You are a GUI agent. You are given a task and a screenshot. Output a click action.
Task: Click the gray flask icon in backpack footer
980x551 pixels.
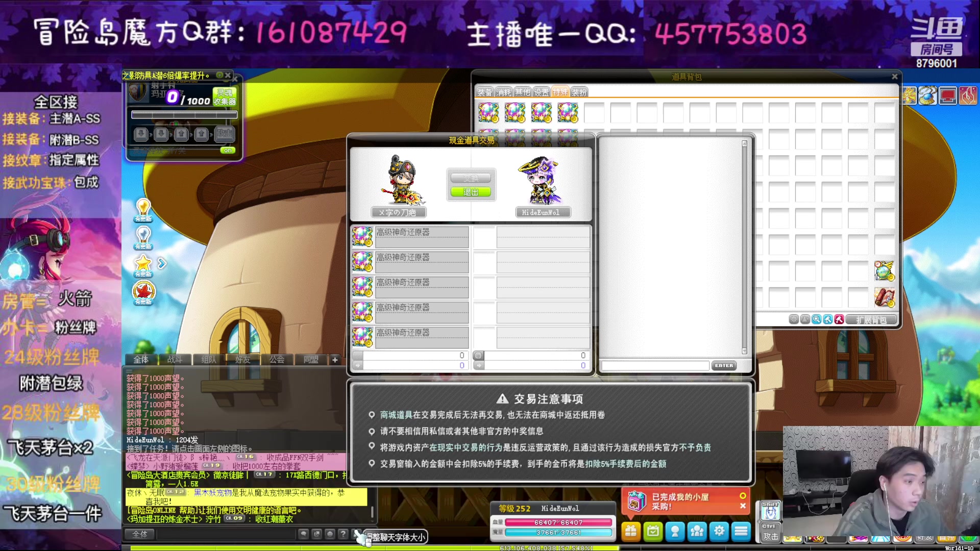[x=805, y=319]
